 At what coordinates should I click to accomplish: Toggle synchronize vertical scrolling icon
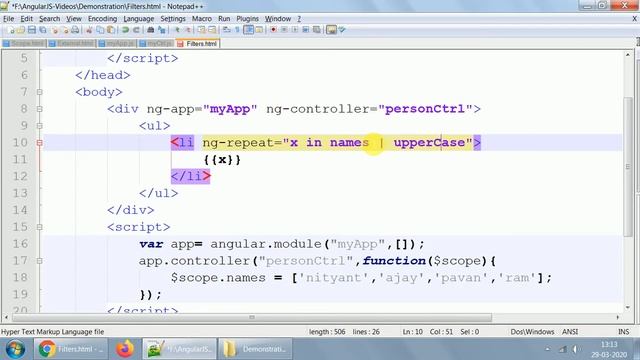202,30
